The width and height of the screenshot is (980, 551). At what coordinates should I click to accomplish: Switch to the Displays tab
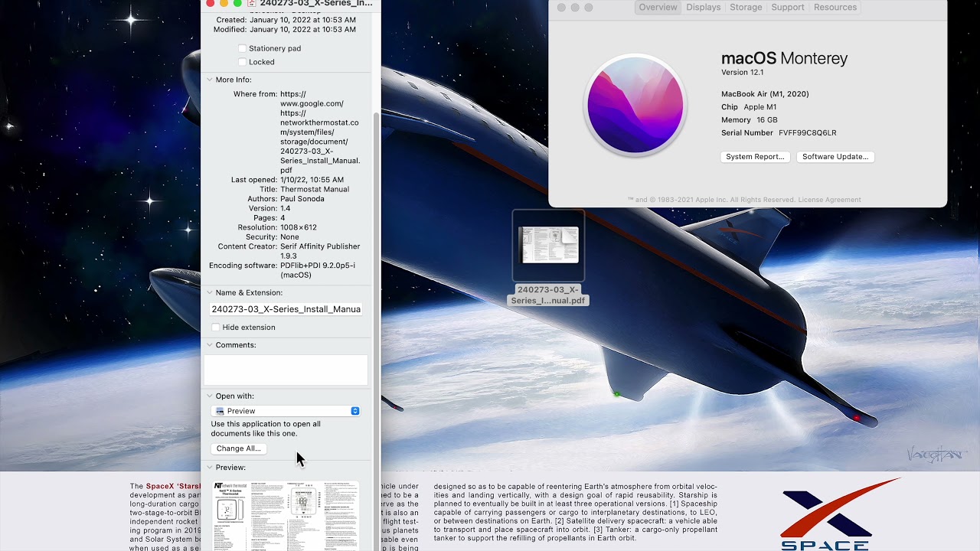click(703, 7)
